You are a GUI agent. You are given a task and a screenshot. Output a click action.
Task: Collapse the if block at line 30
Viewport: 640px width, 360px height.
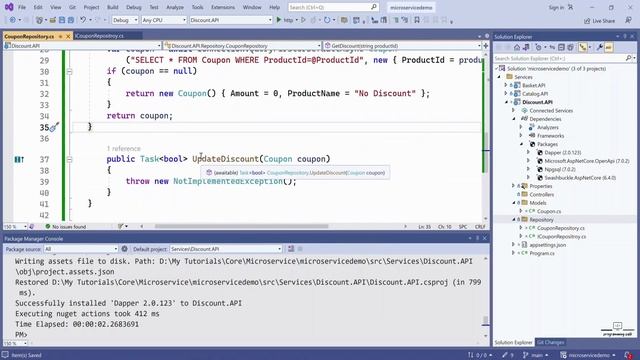click(x=69, y=71)
